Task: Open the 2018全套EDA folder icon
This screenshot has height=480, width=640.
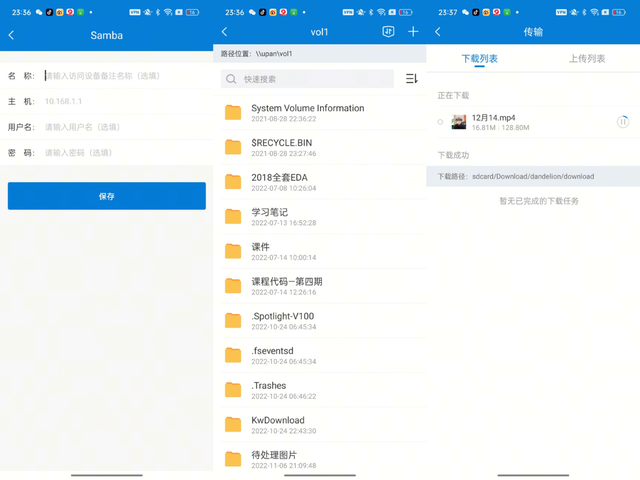Action: tap(233, 182)
